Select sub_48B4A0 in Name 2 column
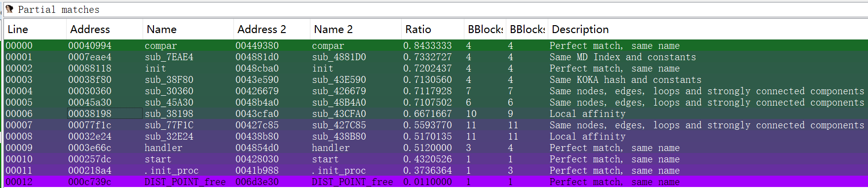868x188 pixels. coord(339,103)
